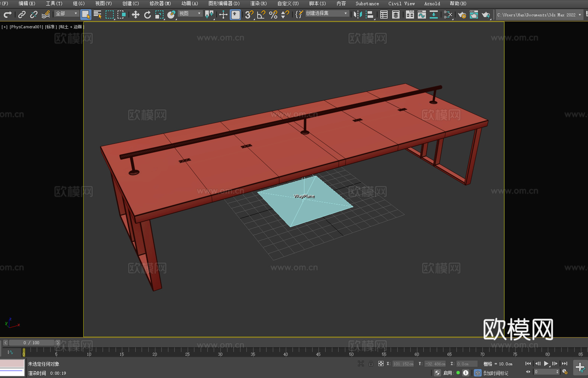Open the 图形编辑器(D) menu
588x378 pixels.
tap(224, 3)
